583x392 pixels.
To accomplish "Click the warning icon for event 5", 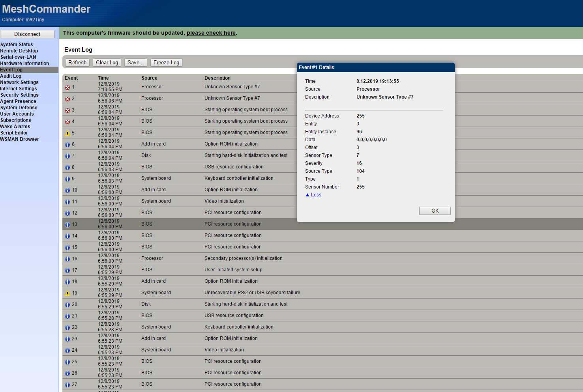I will [x=67, y=133].
